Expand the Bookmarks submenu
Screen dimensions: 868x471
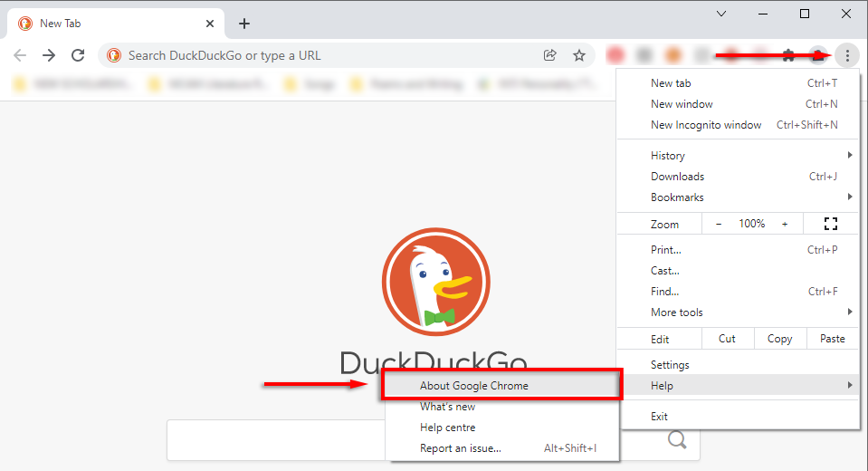[738, 197]
